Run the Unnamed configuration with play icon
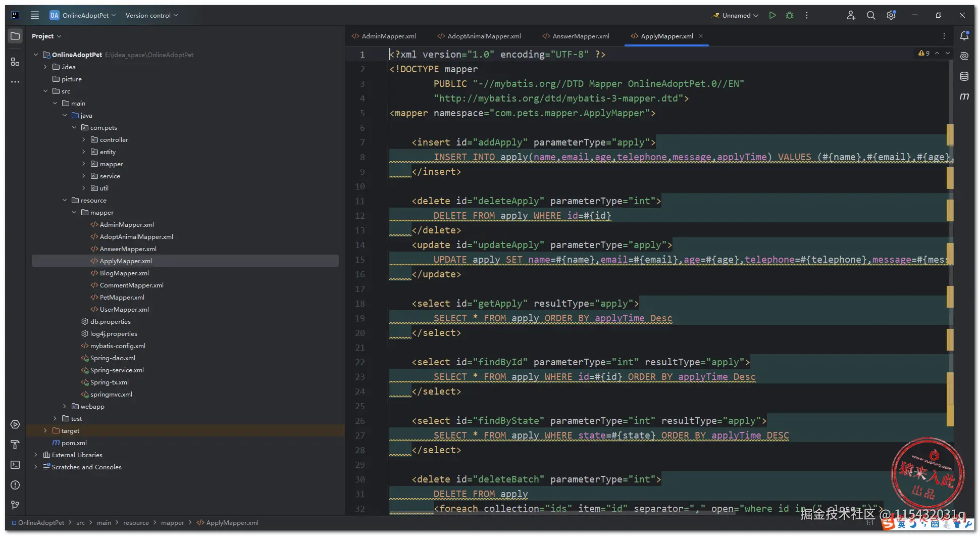Viewport: 980px width, 536px height. click(772, 15)
